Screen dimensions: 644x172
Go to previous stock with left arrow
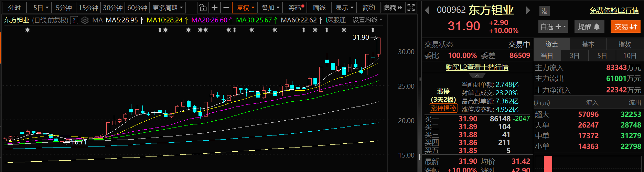click(427, 10)
